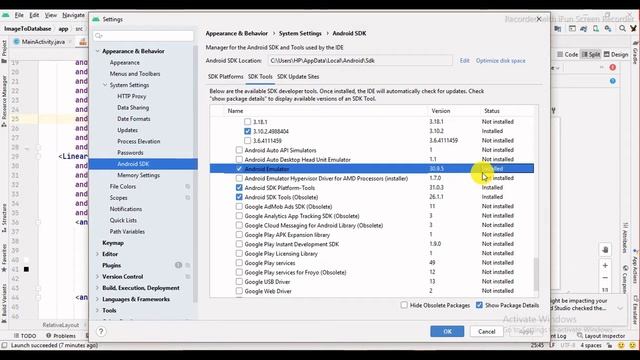Image resolution: width=640 pixels, height=360 pixels.
Task: Open the Edit menu
Action: (x=34, y=15)
